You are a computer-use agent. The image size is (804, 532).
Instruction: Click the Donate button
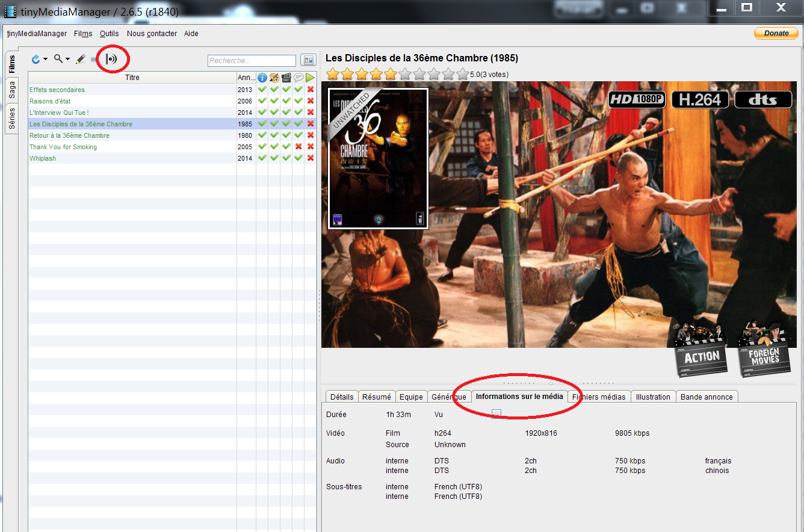click(x=776, y=33)
